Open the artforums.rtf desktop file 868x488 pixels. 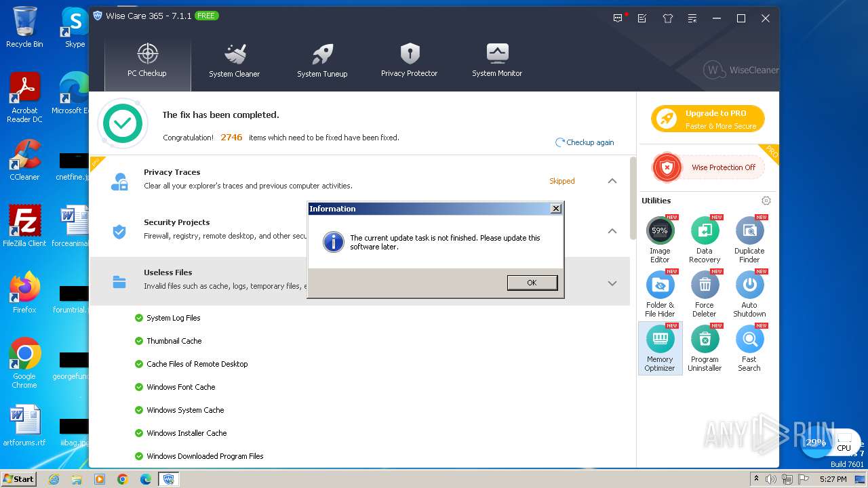tap(24, 427)
